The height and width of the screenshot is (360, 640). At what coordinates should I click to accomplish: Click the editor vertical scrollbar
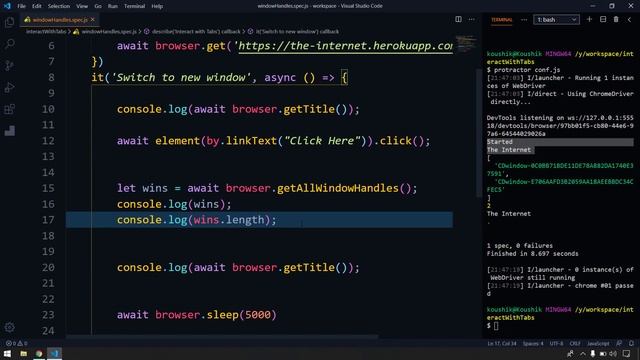point(478,133)
